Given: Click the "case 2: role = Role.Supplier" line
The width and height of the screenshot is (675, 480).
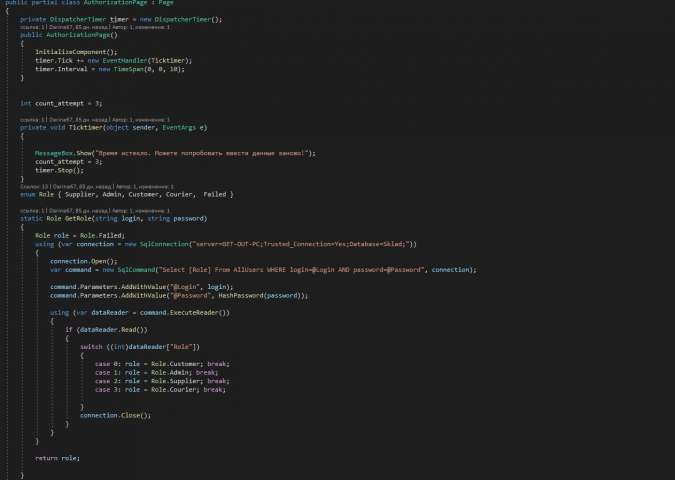Looking at the screenshot, I should coord(162,381).
